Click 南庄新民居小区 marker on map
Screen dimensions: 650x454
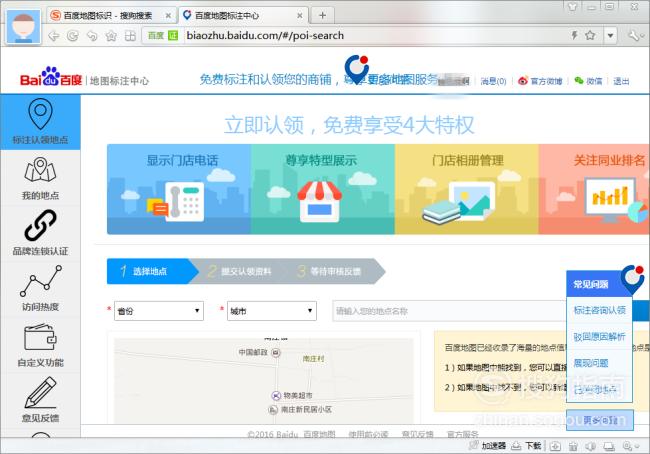pyautogui.click(x=273, y=410)
